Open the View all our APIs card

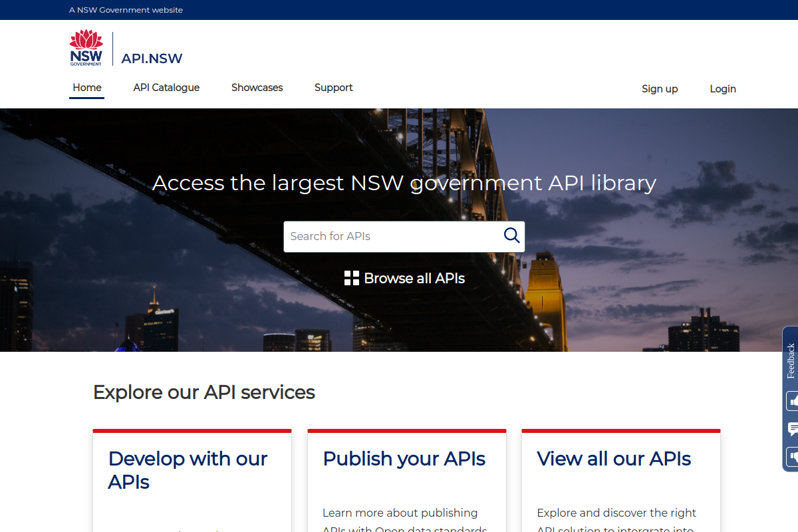pos(621,481)
